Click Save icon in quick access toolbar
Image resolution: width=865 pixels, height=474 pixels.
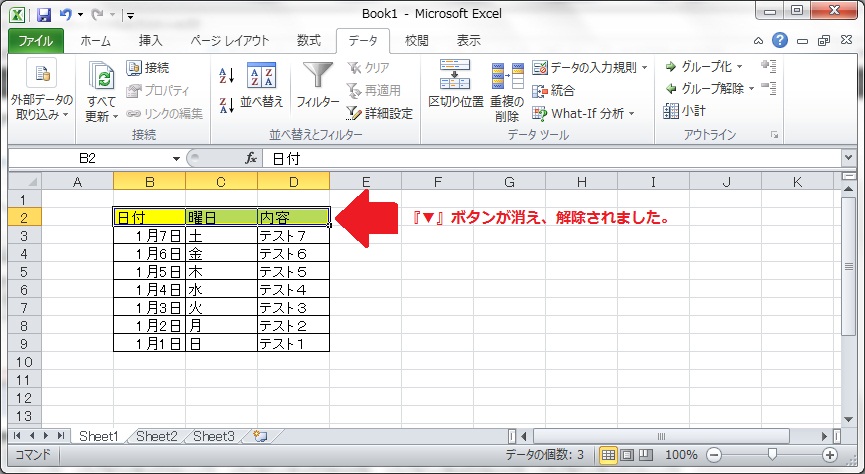tap(43, 16)
